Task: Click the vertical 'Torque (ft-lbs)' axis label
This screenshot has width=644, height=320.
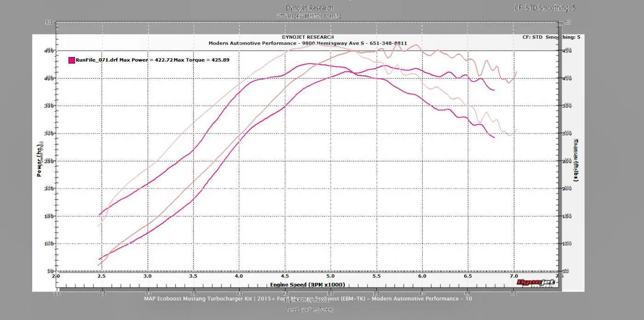Action: pyautogui.click(x=576, y=160)
